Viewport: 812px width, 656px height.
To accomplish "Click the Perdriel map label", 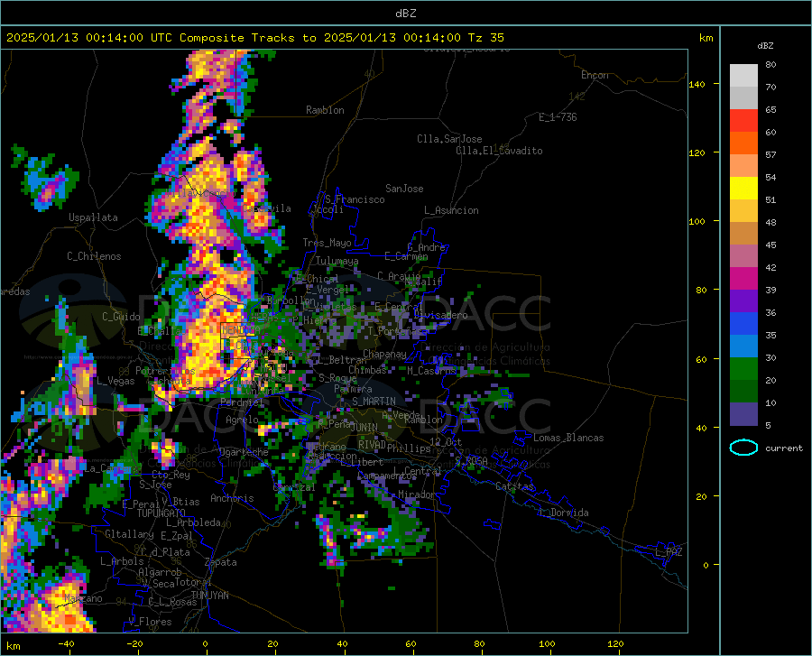I will point(242,402).
